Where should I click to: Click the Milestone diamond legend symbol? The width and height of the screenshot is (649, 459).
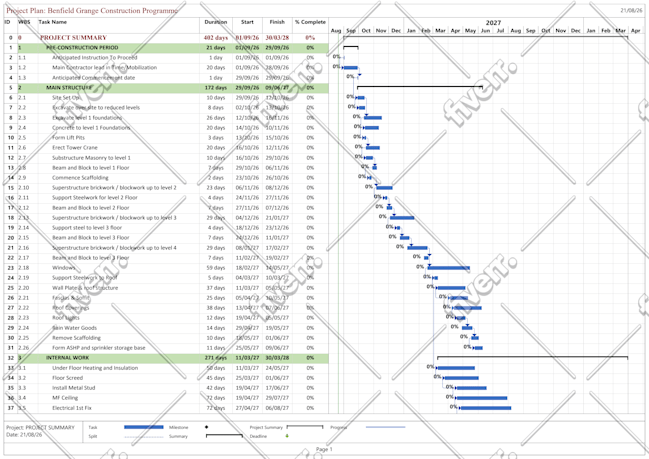tap(207, 427)
